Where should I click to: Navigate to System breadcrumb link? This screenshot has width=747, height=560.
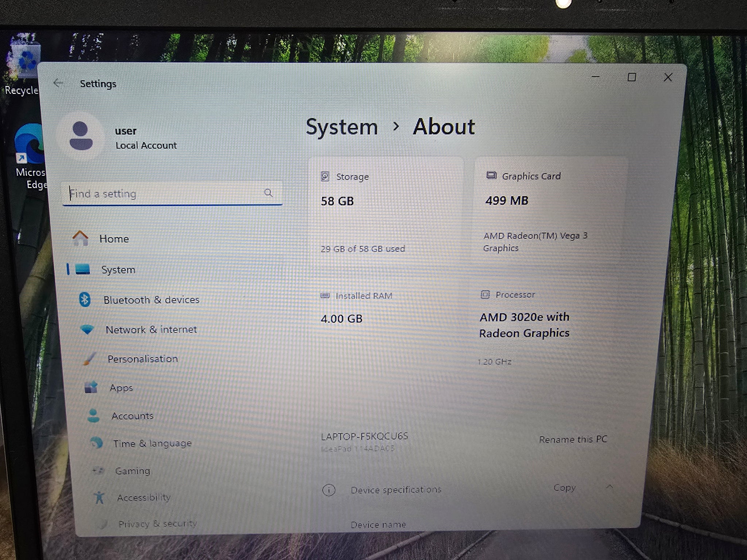[x=342, y=127]
